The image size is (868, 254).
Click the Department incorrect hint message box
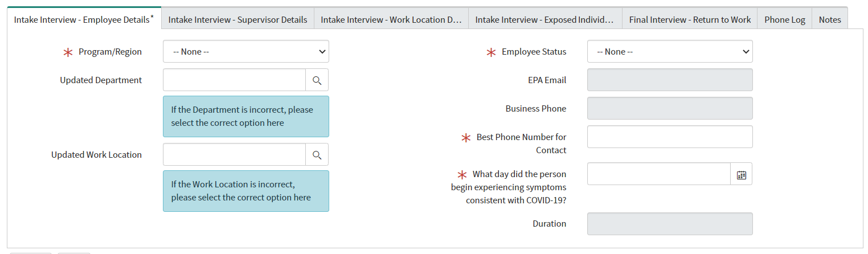click(246, 116)
